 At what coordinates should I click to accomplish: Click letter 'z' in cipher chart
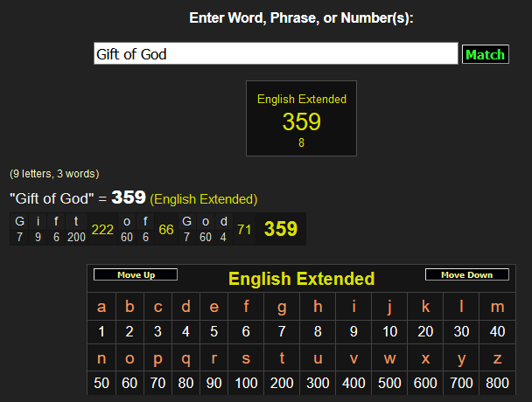pyautogui.click(x=498, y=357)
